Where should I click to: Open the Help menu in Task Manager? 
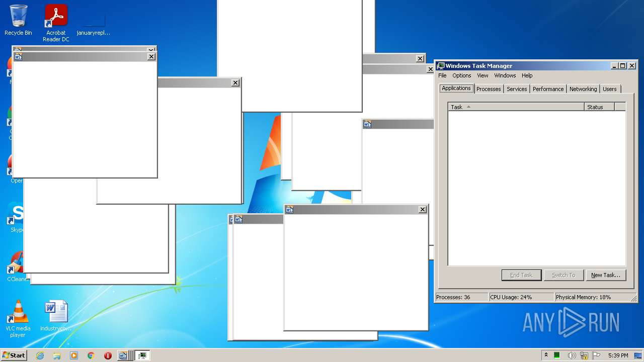coord(527,75)
